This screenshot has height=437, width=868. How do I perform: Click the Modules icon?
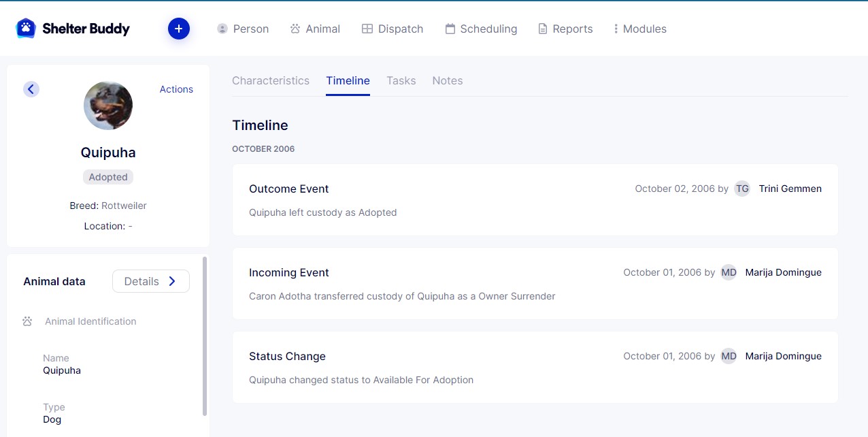point(616,29)
